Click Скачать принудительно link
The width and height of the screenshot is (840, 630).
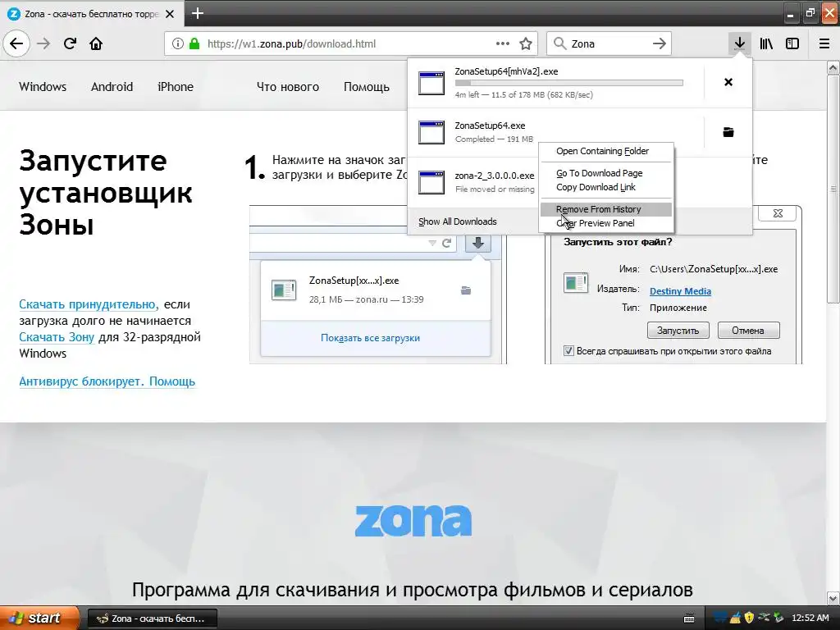click(88, 304)
